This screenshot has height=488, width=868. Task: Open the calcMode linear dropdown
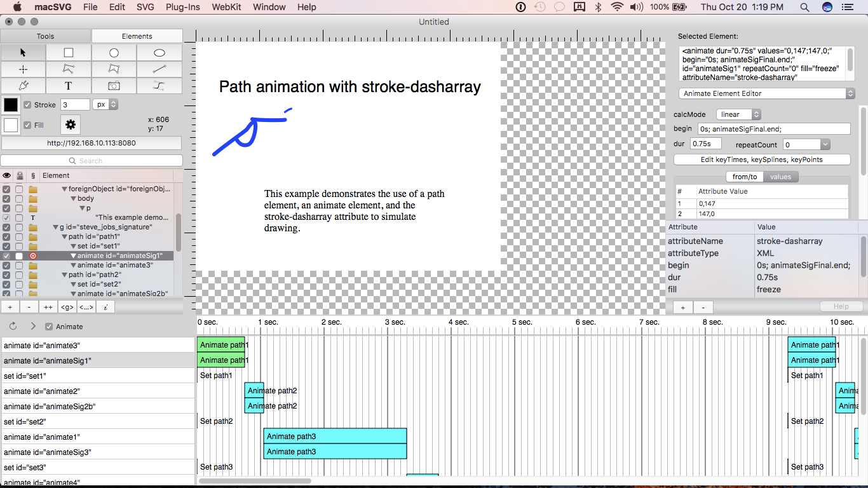[x=738, y=114]
